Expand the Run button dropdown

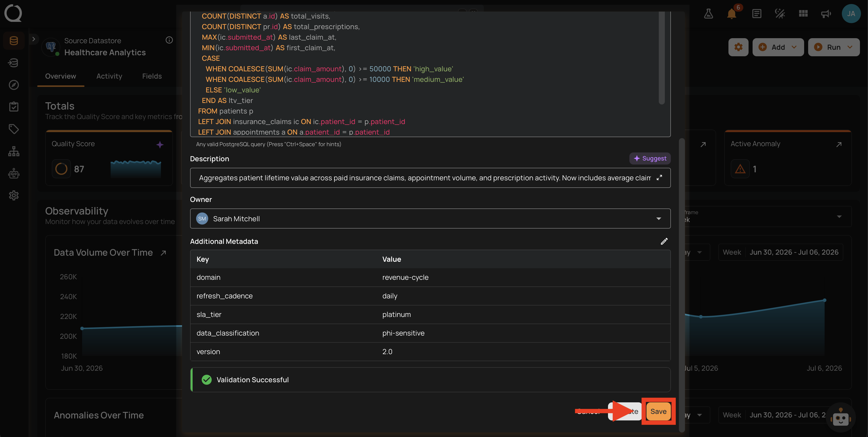pyautogui.click(x=849, y=47)
